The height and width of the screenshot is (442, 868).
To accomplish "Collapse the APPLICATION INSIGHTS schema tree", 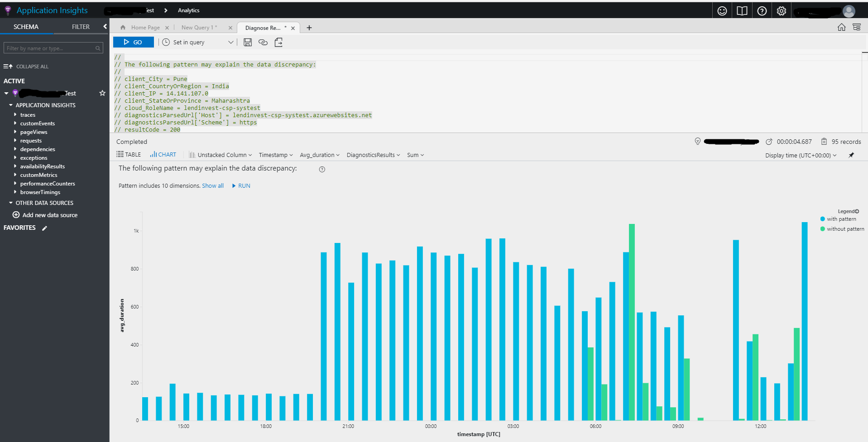I will [11, 105].
